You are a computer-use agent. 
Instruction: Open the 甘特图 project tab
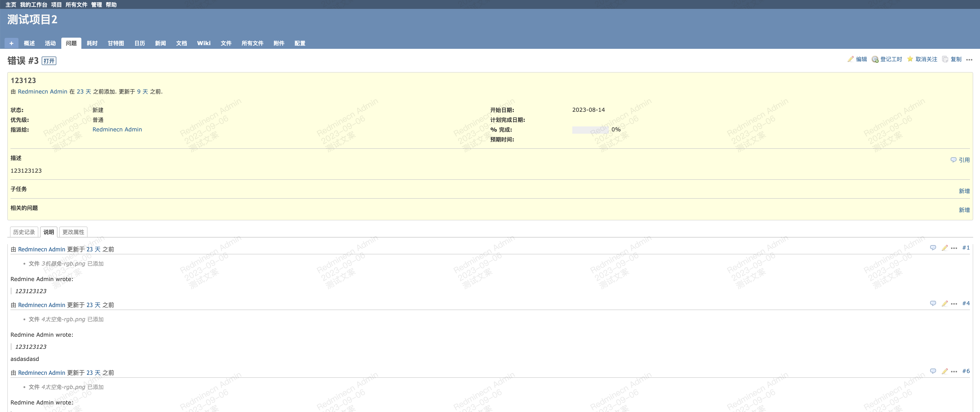tap(116, 43)
